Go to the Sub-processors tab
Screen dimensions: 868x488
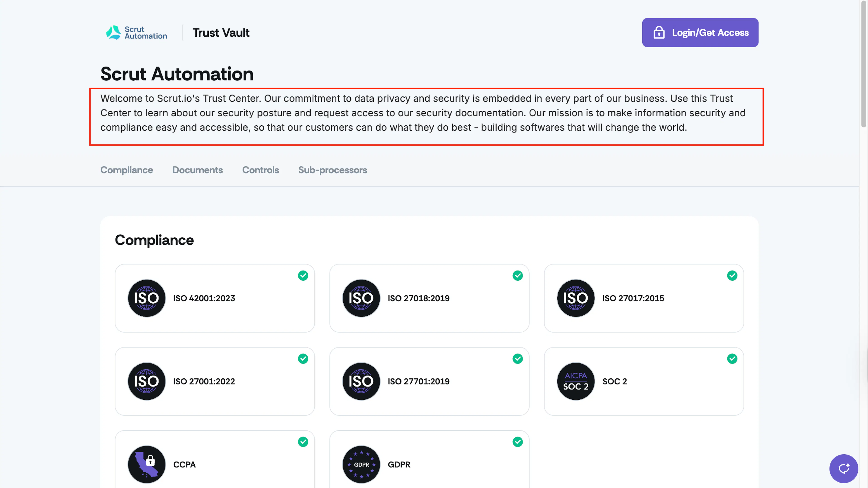333,170
